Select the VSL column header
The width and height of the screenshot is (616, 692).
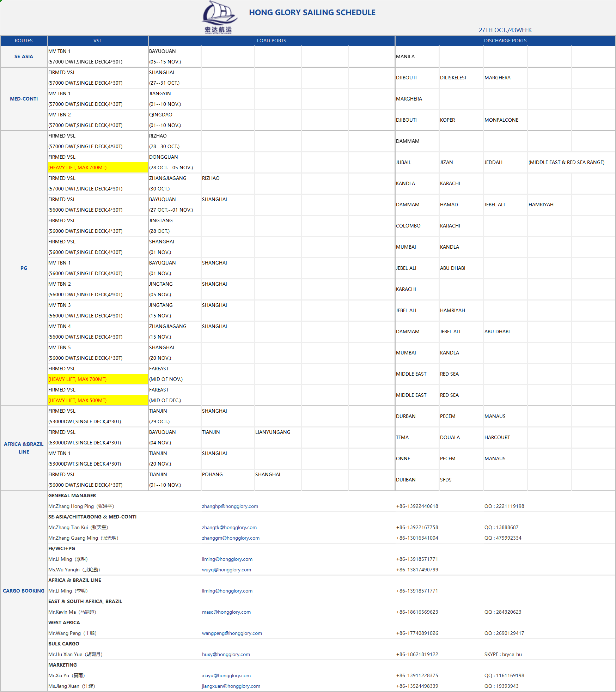pyautogui.click(x=98, y=41)
